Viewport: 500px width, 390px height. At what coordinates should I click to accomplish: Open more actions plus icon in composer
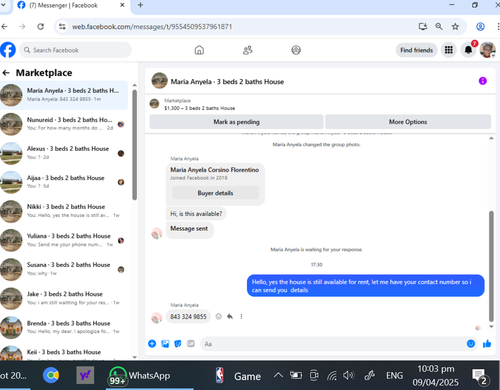[x=152, y=344]
